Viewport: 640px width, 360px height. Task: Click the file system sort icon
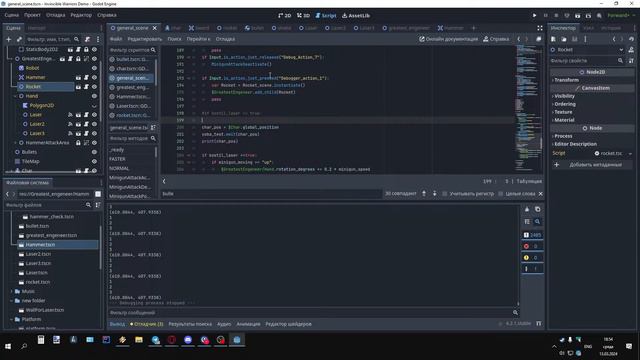point(98,205)
